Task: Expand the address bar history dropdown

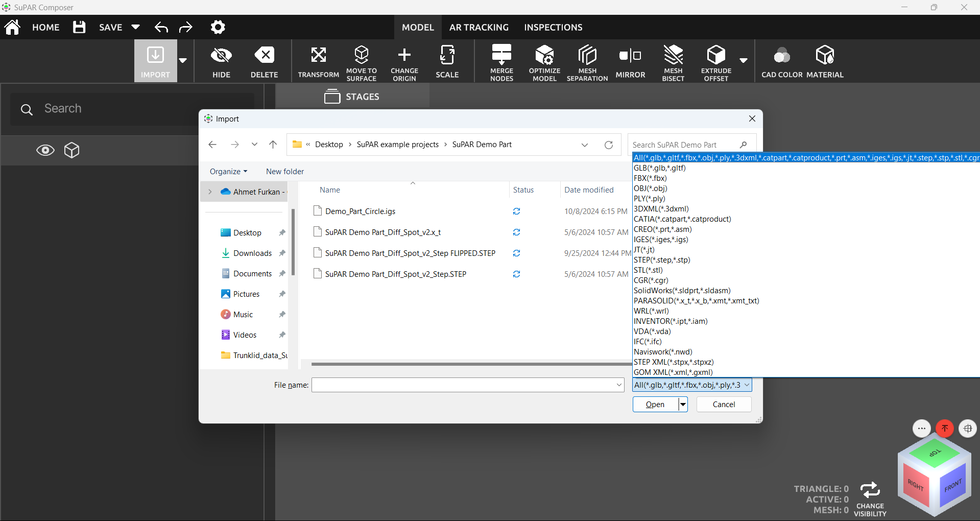Action: coord(585,145)
